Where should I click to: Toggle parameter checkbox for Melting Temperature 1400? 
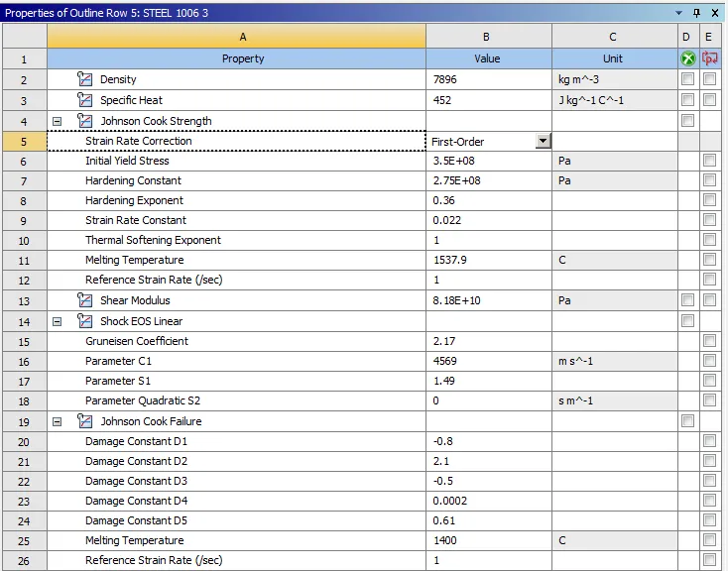click(x=709, y=540)
